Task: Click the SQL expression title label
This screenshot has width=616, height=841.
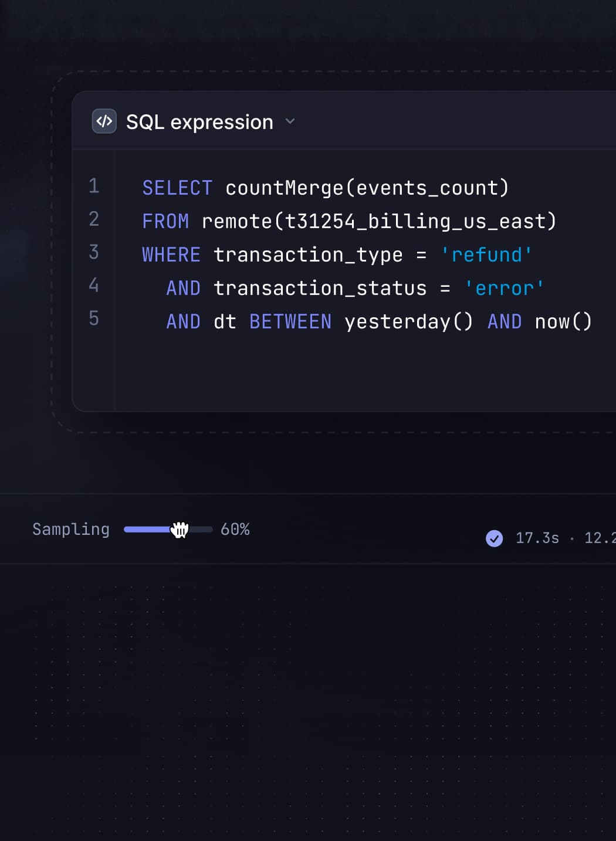Action: 199,122
